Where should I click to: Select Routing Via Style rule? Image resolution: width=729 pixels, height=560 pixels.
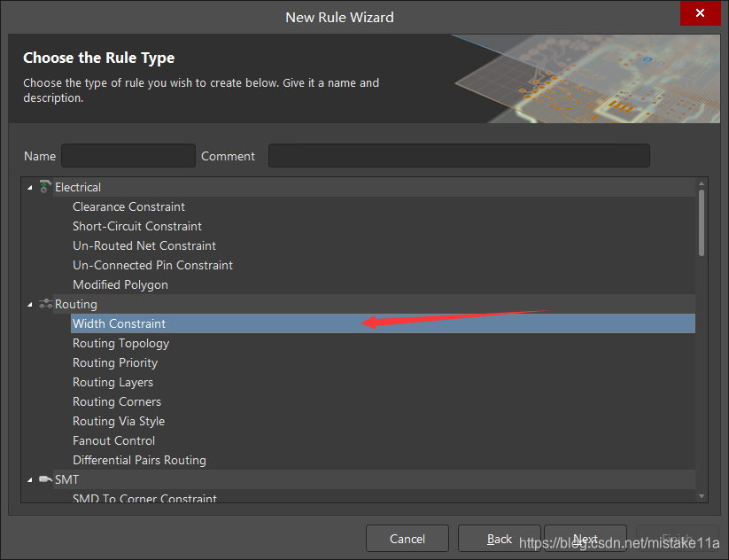(x=118, y=421)
